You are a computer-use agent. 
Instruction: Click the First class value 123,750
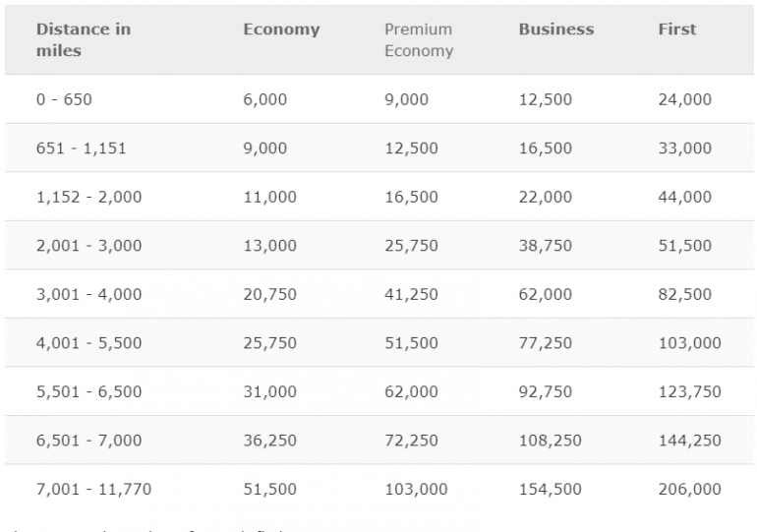tap(689, 391)
